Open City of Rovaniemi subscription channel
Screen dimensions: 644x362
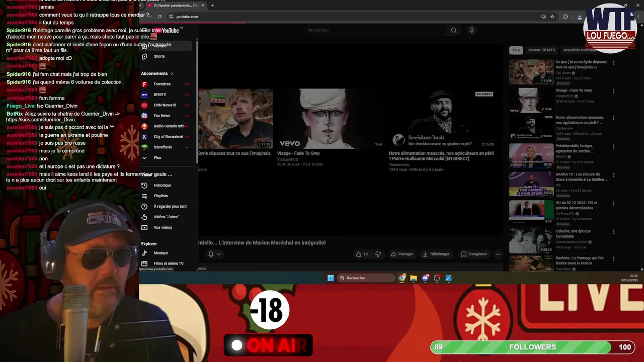pyautogui.click(x=165, y=137)
